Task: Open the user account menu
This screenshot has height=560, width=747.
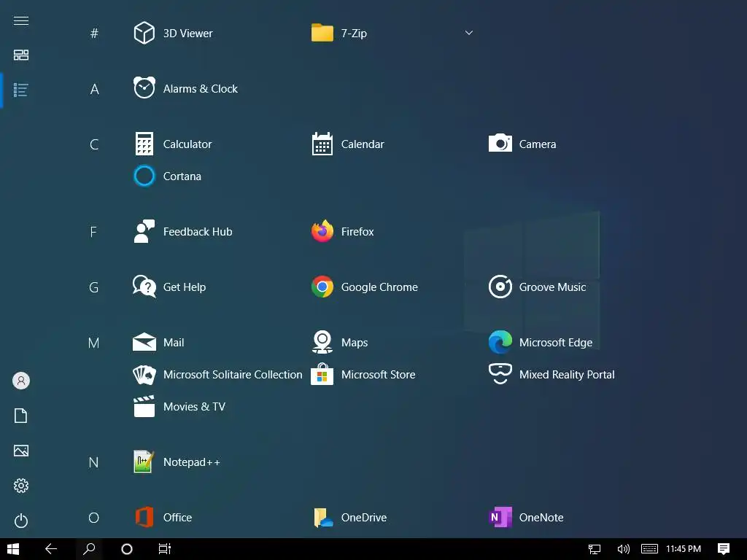Action: (x=21, y=381)
